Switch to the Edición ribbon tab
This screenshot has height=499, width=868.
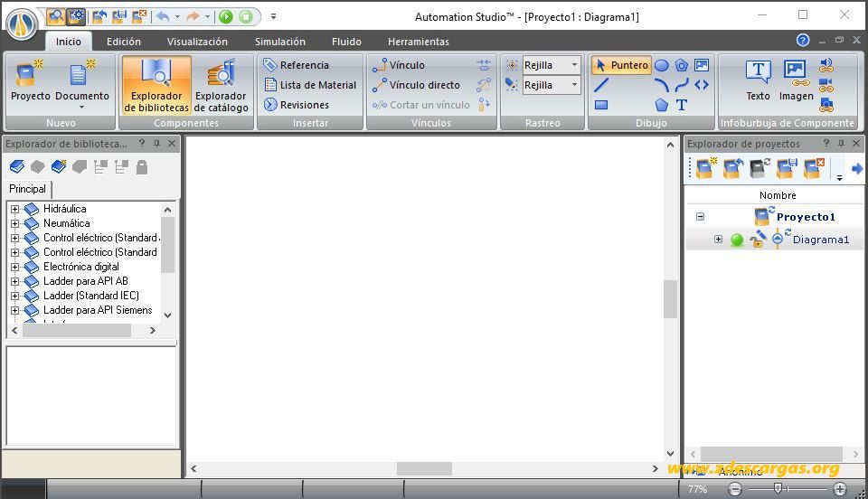[124, 42]
